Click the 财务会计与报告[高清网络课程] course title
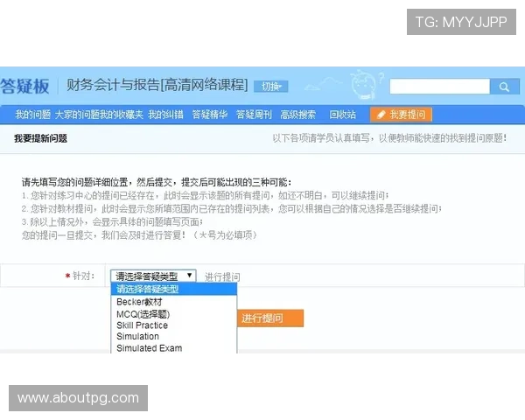The image size is (525, 420). (x=157, y=85)
